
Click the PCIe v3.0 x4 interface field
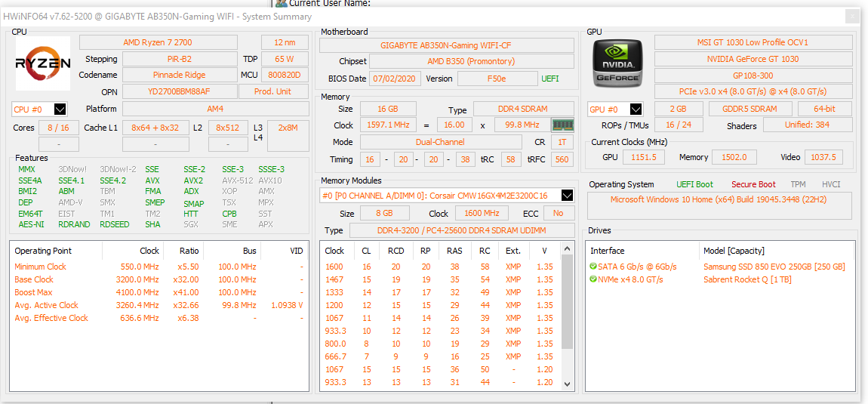click(x=753, y=91)
